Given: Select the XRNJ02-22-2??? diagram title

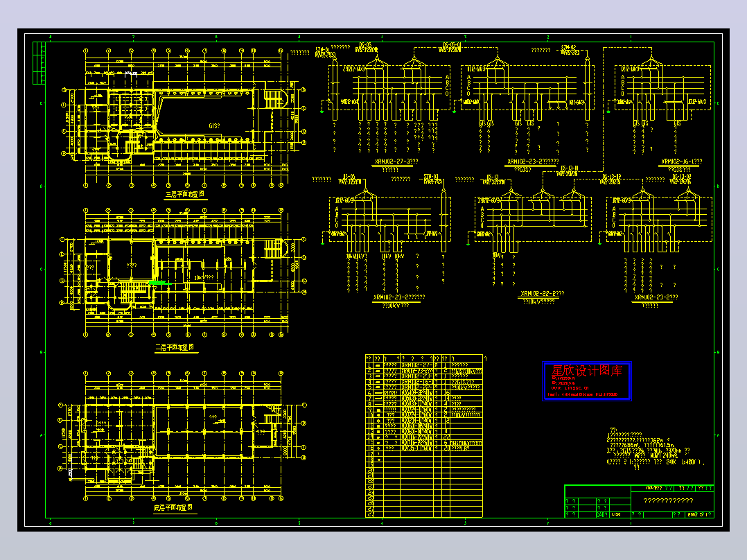Looking at the screenshot, I should (x=542, y=294).
